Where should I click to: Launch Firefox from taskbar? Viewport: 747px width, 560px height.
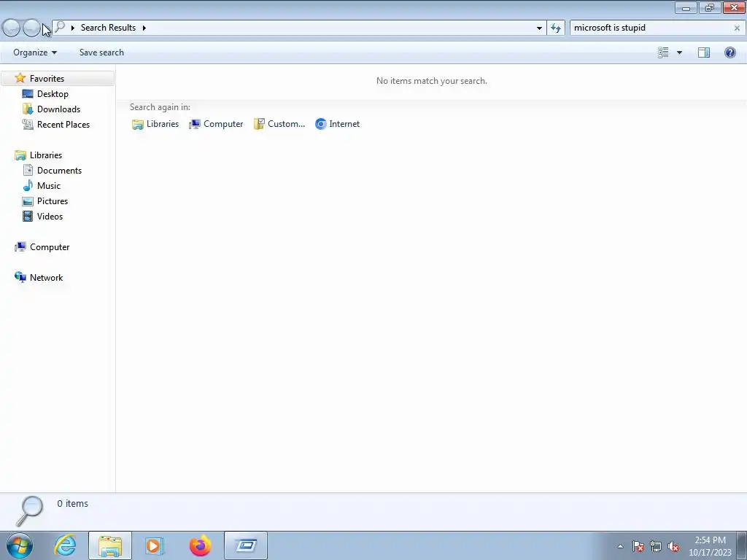[200, 545]
